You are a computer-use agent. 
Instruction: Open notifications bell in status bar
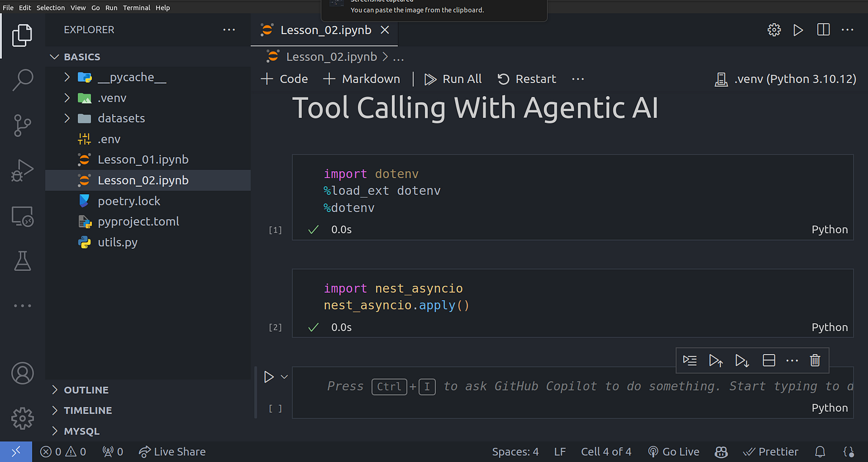click(820, 451)
